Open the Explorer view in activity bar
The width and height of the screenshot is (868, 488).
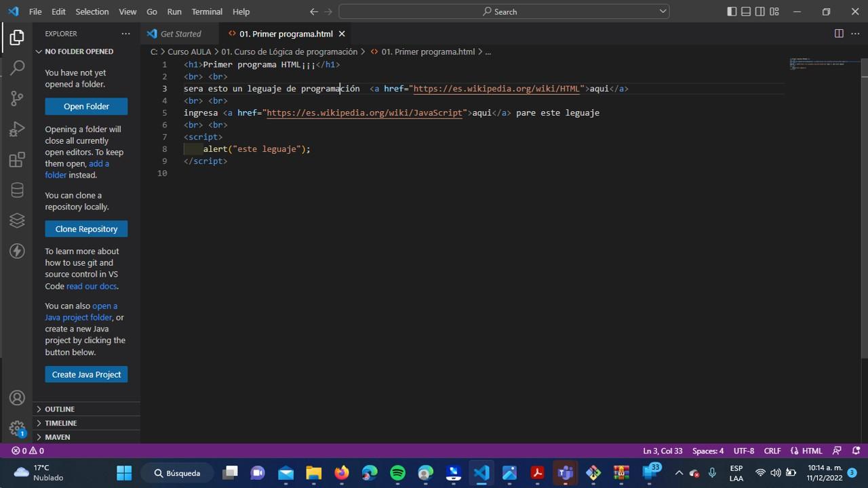click(x=17, y=37)
